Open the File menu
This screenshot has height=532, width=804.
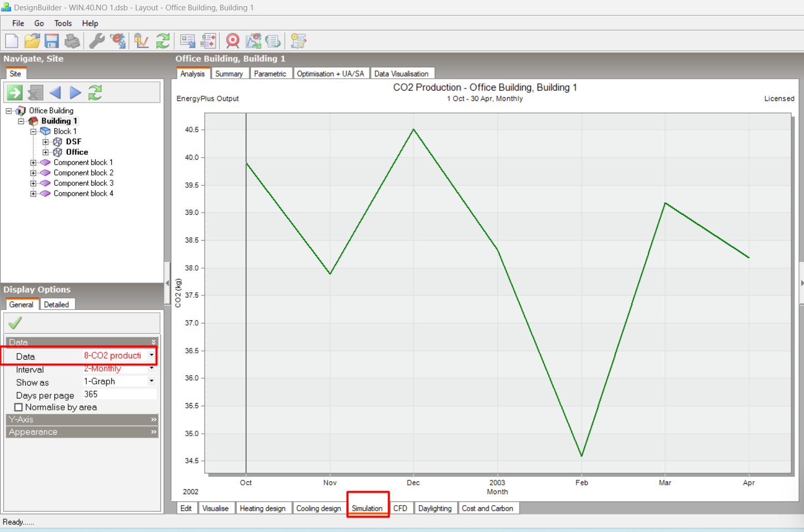tap(18, 23)
